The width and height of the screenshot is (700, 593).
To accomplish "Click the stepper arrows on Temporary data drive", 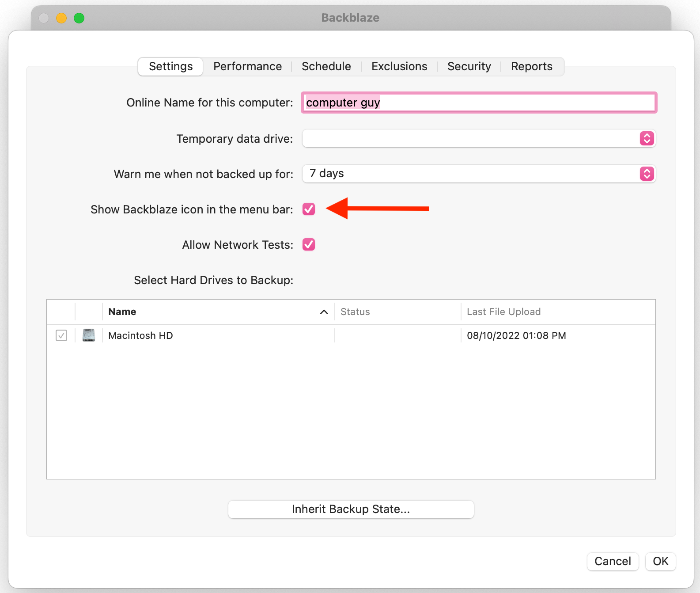I will pyautogui.click(x=647, y=138).
